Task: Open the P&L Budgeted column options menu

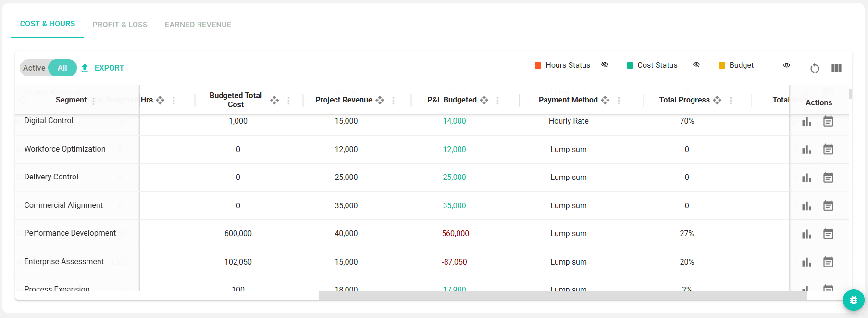Action: 497,101
